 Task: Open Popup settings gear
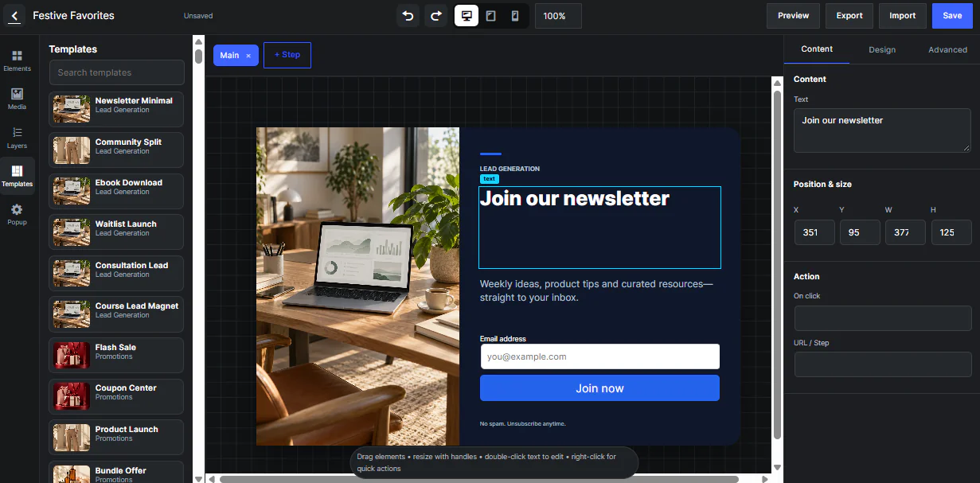(x=18, y=214)
